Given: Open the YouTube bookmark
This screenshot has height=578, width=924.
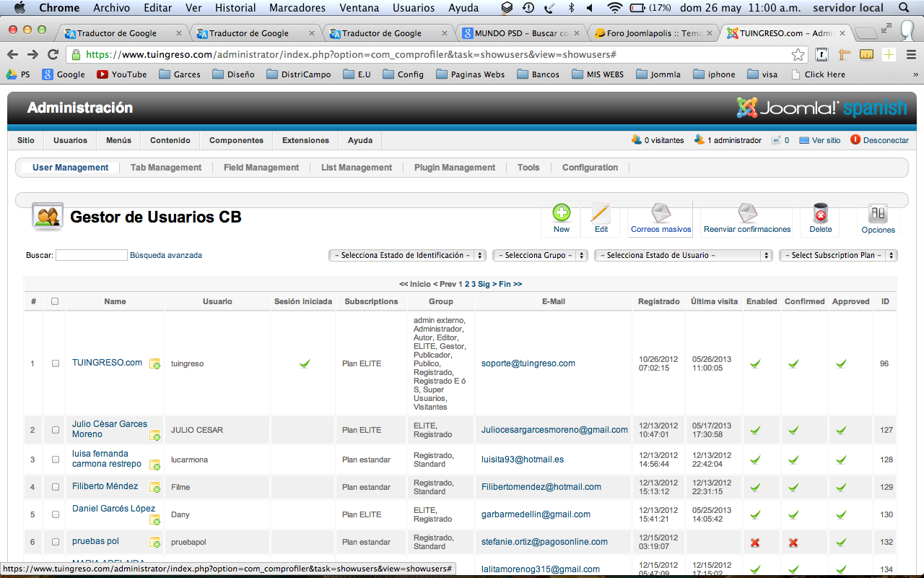Looking at the screenshot, I should [122, 74].
